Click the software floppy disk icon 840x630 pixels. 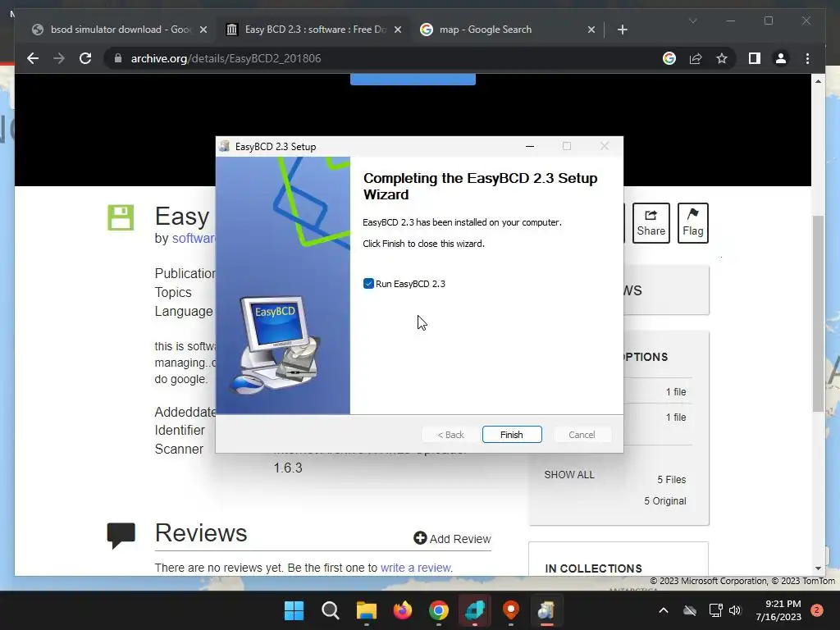(x=121, y=217)
